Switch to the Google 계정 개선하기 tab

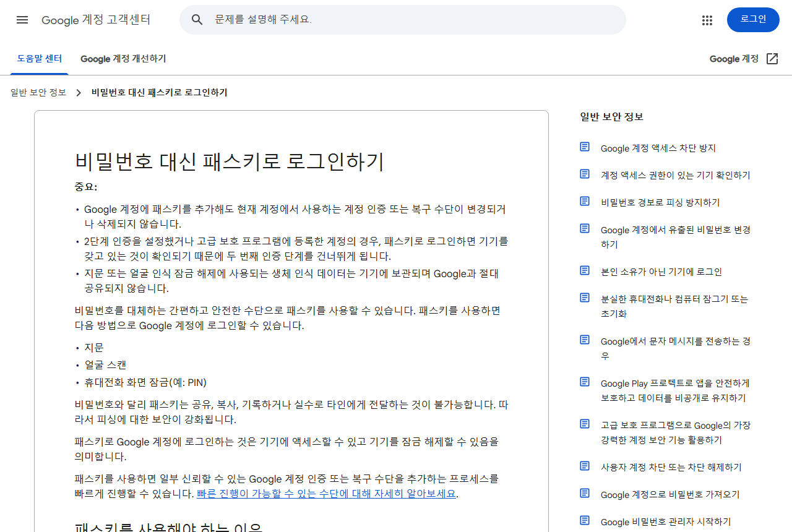(123, 59)
